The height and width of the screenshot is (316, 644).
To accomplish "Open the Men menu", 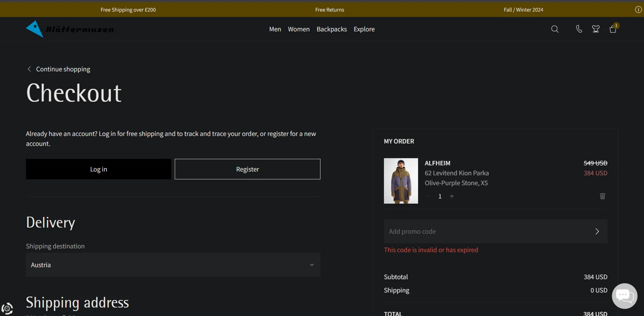I will 275,29.
